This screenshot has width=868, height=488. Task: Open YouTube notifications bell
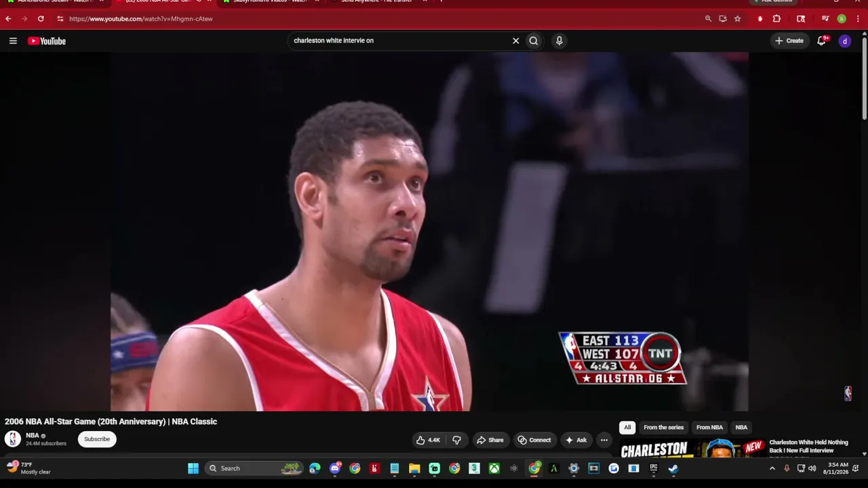[x=821, y=41]
